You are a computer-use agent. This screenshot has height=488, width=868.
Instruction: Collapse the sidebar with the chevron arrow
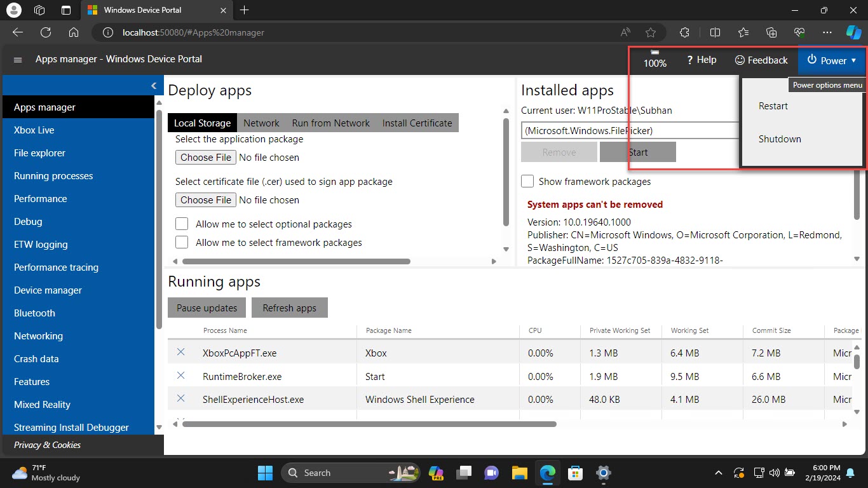tap(153, 86)
